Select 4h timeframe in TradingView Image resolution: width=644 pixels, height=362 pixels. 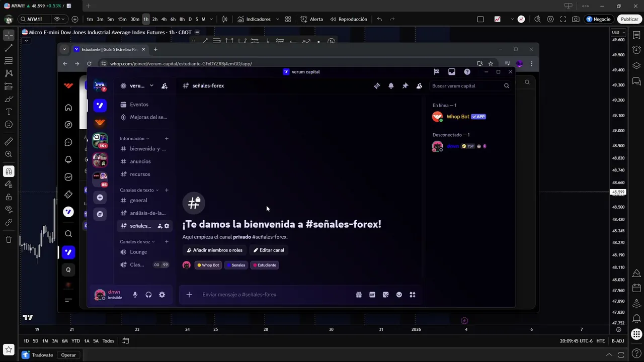click(164, 19)
